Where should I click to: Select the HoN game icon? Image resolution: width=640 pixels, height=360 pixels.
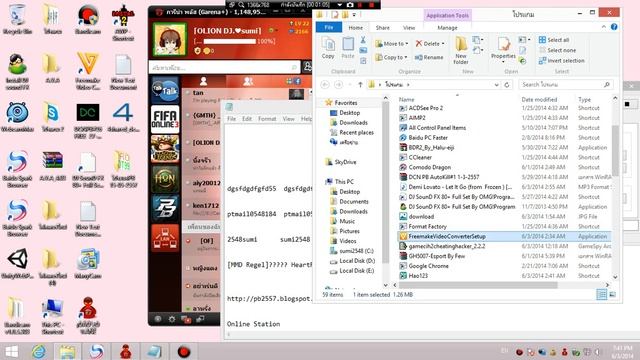pos(165,178)
